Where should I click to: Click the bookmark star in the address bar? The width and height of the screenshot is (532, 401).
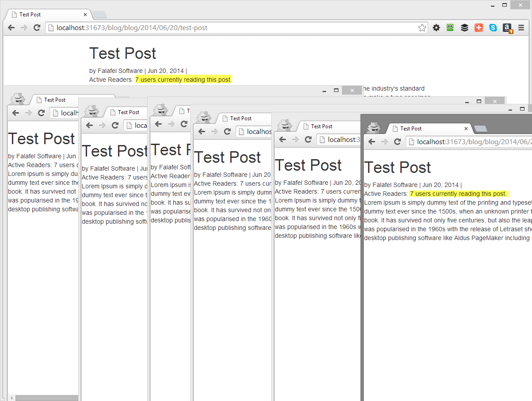click(x=422, y=27)
